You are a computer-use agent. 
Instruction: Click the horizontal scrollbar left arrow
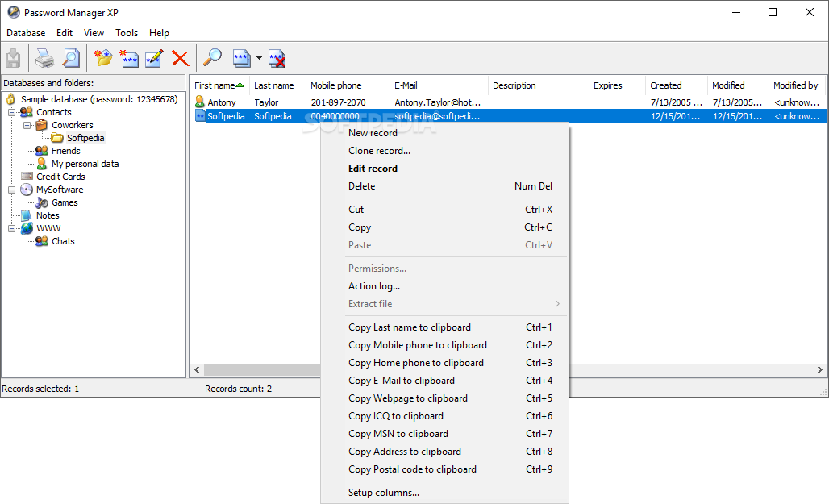tap(198, 369)
